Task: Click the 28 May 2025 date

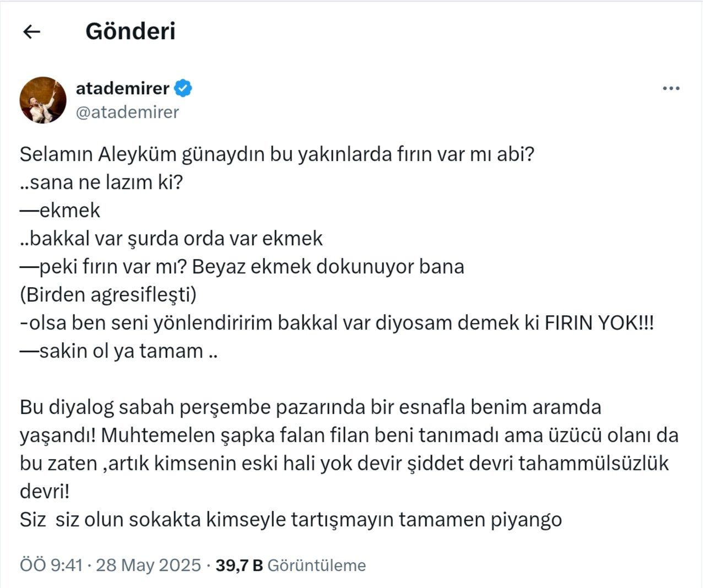Action: coord(148,565)
